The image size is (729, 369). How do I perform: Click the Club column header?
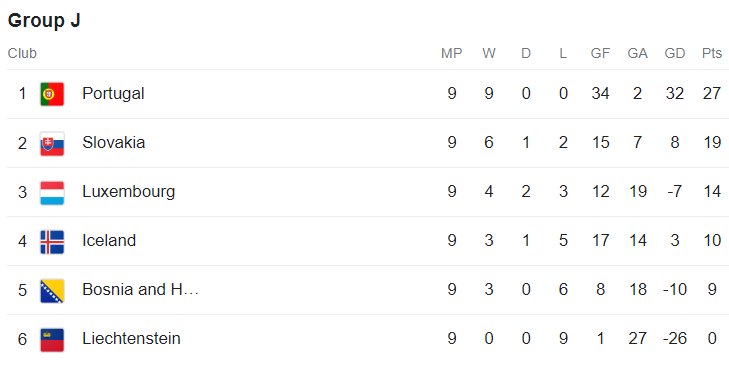pyautogui.click(x=22, y=53)
